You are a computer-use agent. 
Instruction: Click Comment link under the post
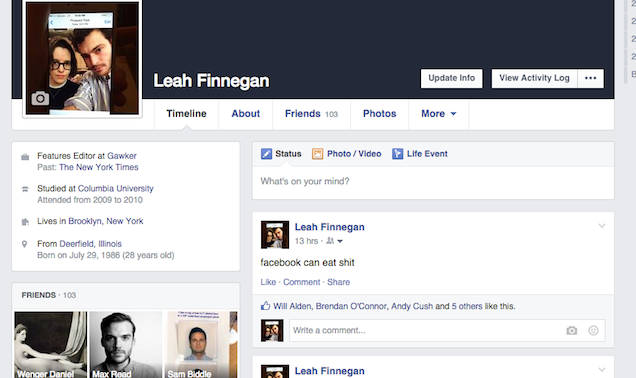pos(301,282)
